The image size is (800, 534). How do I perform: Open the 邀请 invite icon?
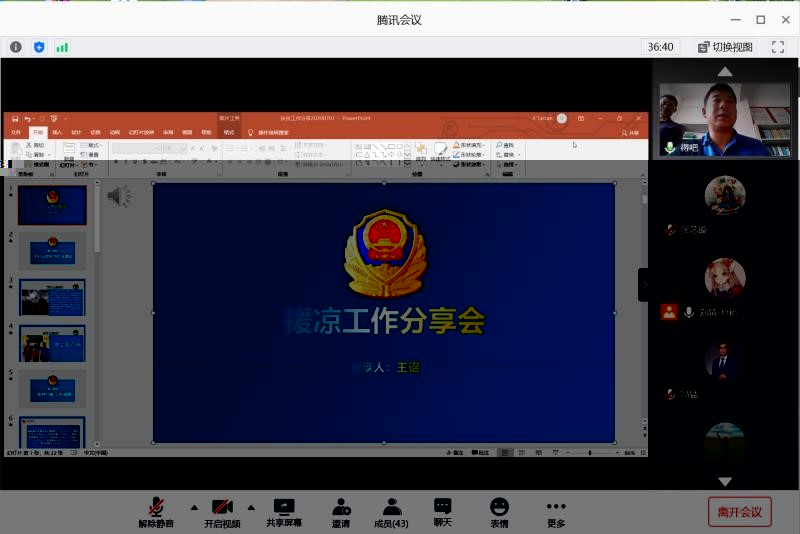[341, 513]
